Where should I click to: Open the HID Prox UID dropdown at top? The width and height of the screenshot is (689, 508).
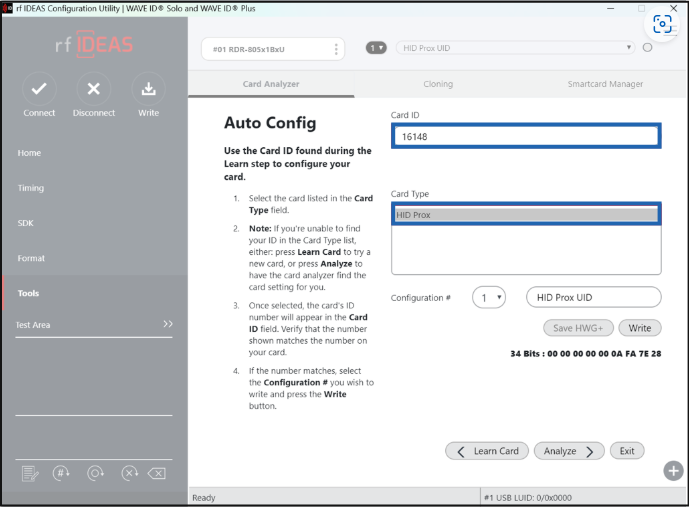point(515,48)
